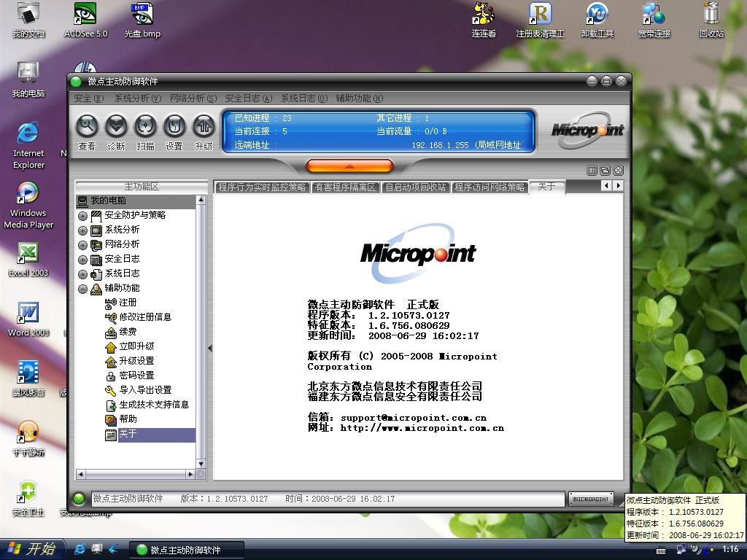Expand the 安全防护与策略 tree node
Image resolution: width=747 pixels, height=560 pixels.
(x=82, y=216)
